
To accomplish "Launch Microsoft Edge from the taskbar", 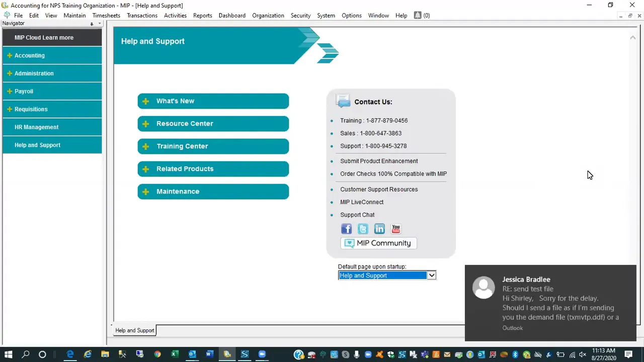I will point(70,354).
